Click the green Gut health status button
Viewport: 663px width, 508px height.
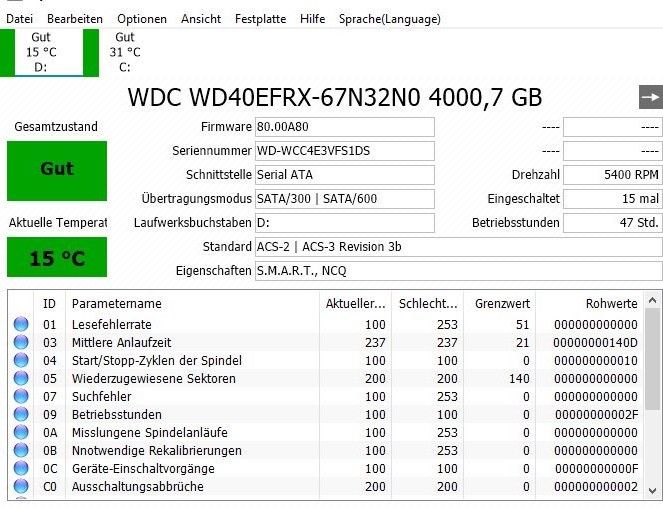(x=57, y=171)
